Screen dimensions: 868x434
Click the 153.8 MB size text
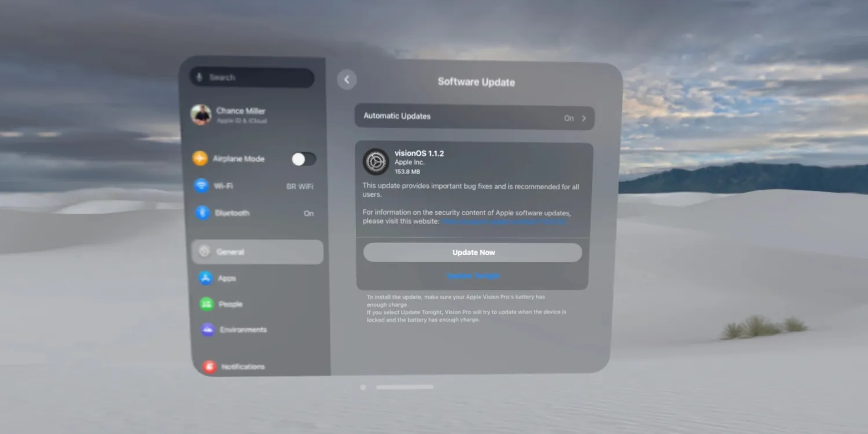[x=407, y=172]
